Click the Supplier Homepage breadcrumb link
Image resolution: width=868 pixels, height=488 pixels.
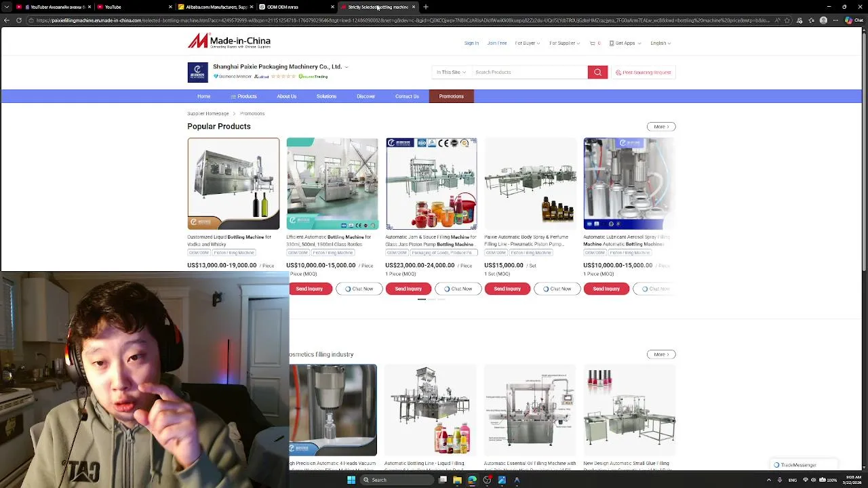click(x=208, y=113)
